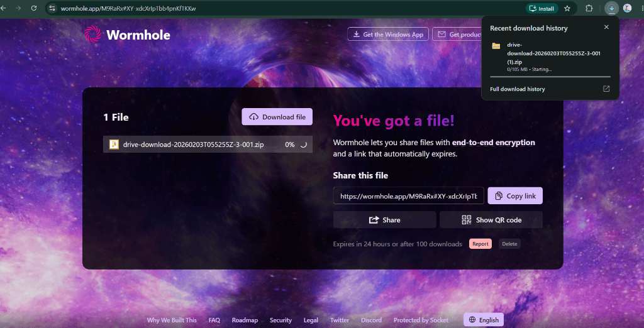Click the zip file icon in file list
The width and height of the screenshot is (644, 328).
click(x=114, y=144)
